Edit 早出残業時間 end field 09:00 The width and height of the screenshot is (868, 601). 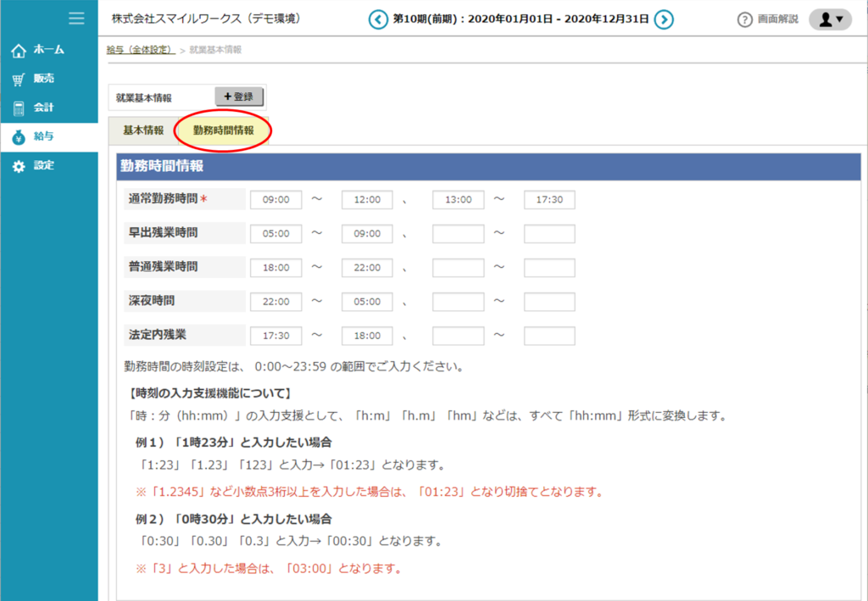click(x=367, y=234)
